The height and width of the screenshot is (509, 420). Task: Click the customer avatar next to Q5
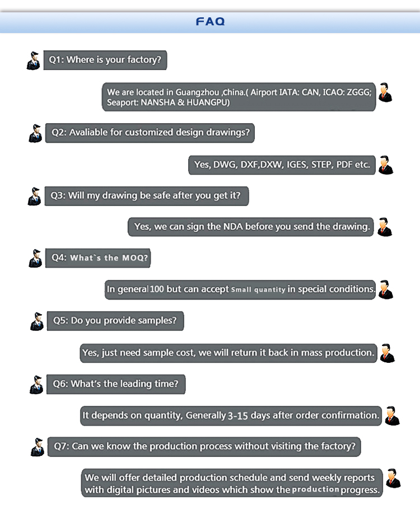point(37,321)
